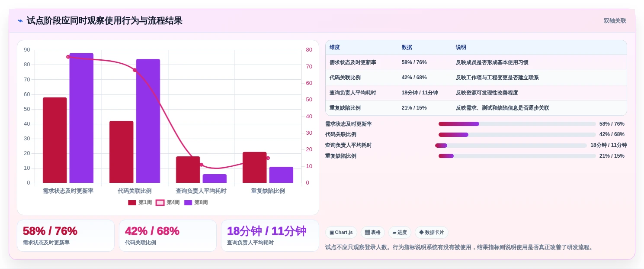644x269 pixels.
Task: Click the 42% / 68% data card
Action: [168, 236]
